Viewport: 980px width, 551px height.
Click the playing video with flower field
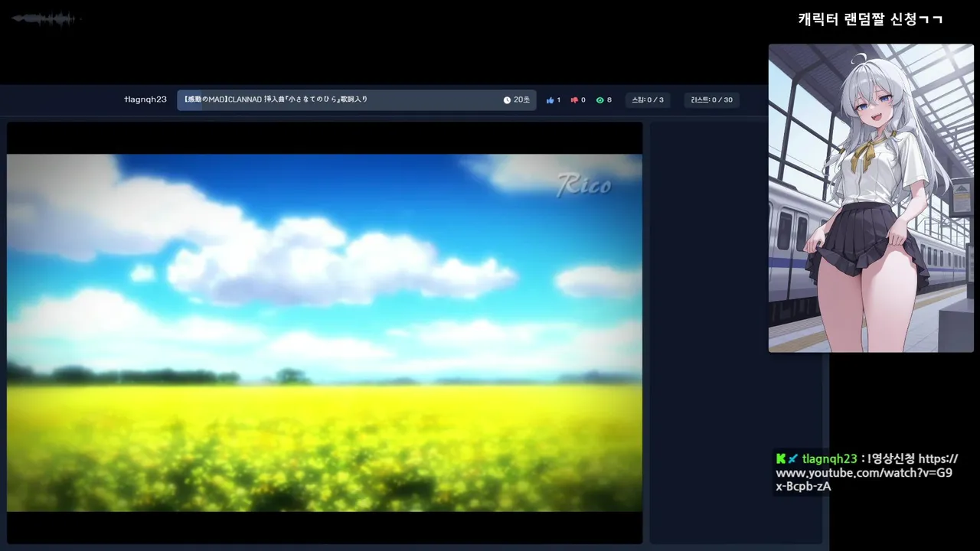click(x=325, y=333)
